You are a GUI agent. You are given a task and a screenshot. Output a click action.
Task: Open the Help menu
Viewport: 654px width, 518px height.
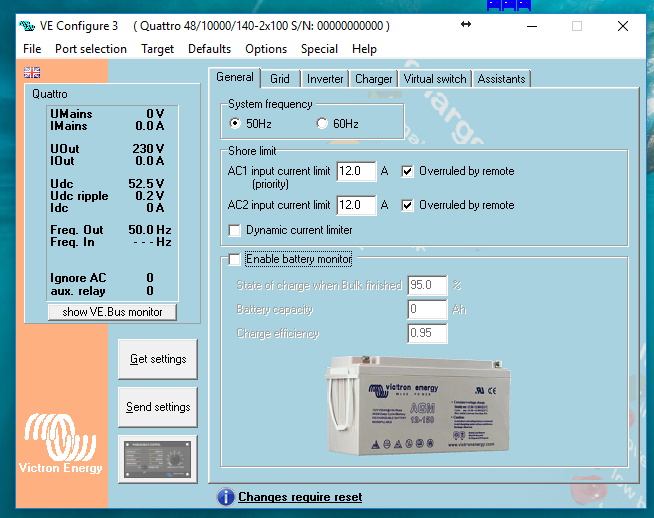[364, 49]
